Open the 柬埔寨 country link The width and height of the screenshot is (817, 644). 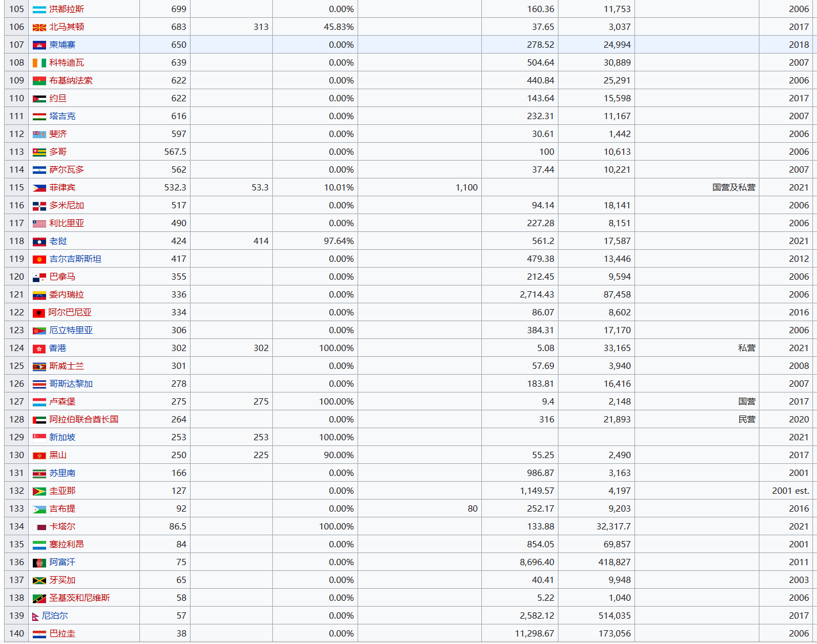click(x=62, y=45)
